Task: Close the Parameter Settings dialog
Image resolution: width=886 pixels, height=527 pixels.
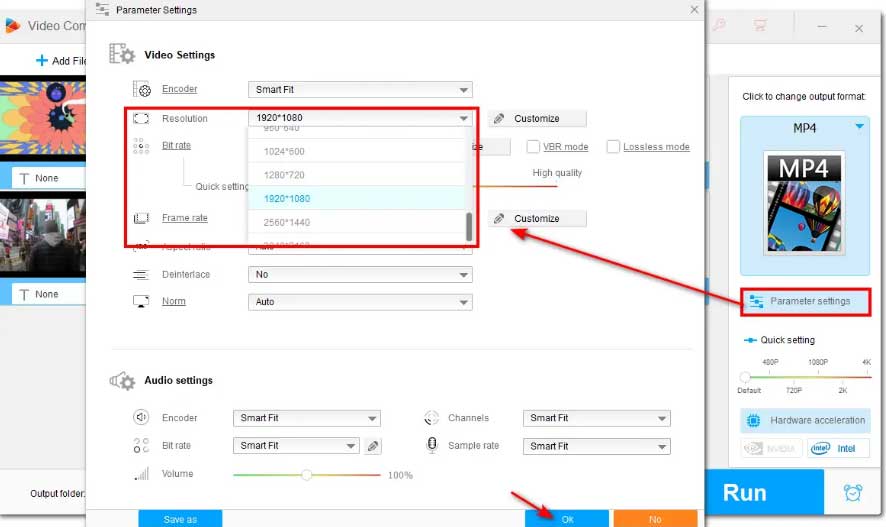Action: click(694, 10)
